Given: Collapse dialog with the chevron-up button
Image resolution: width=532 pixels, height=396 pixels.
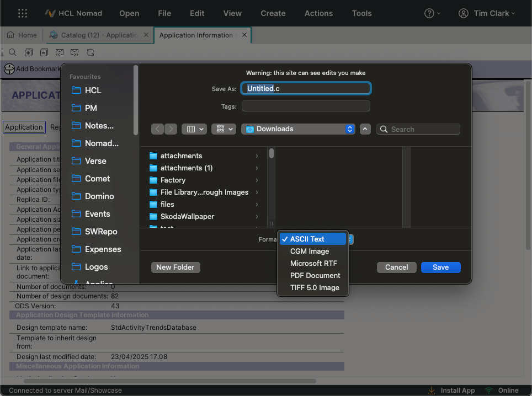Looking at the screenshot, I should pos(365,129).
